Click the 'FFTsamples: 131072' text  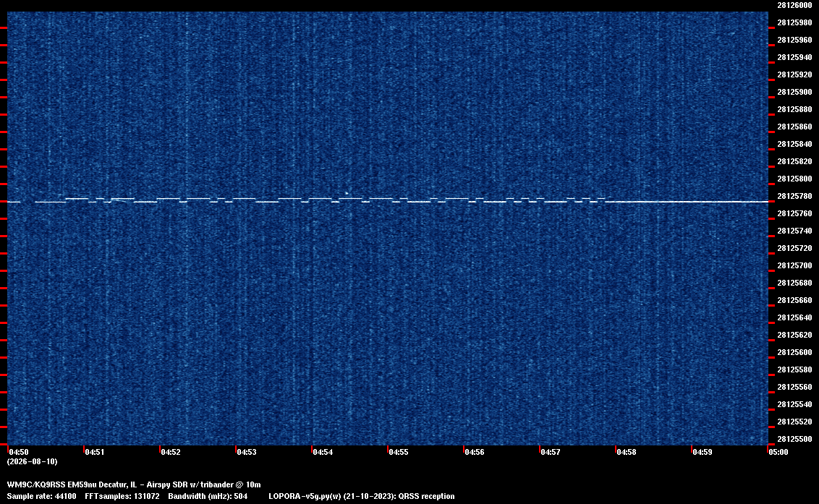click(x=122, y=496)
